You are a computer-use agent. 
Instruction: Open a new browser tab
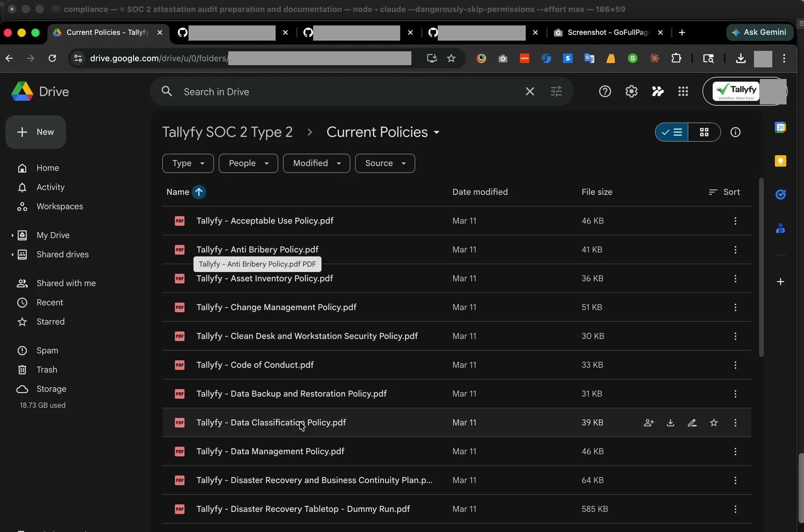[x=682, y=32]
